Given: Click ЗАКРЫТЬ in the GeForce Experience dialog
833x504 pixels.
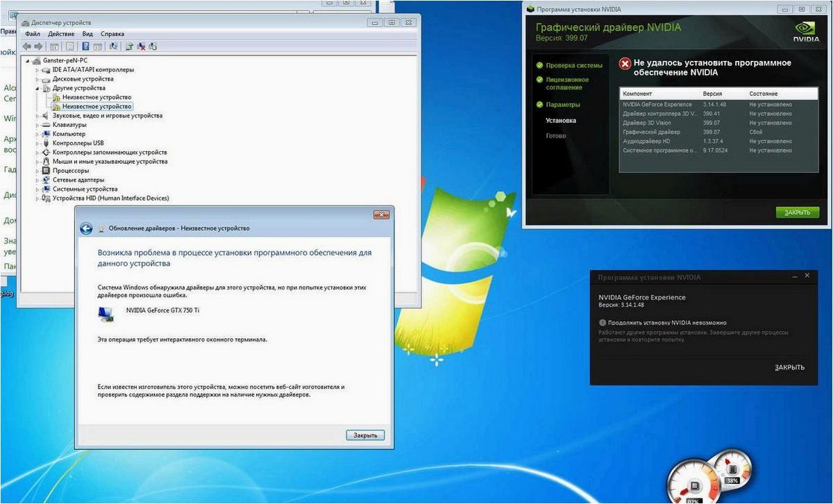Looking at the screenshot, I should pos(789,367).
